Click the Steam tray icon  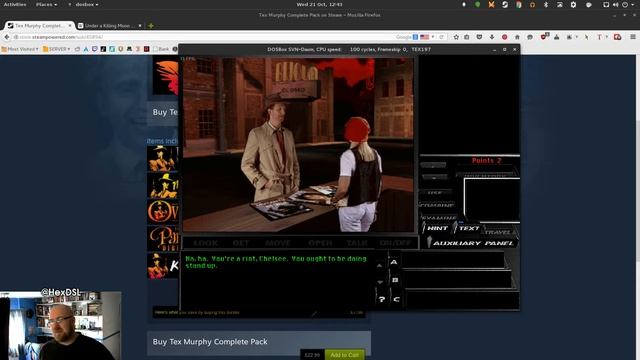click(505, 4)
